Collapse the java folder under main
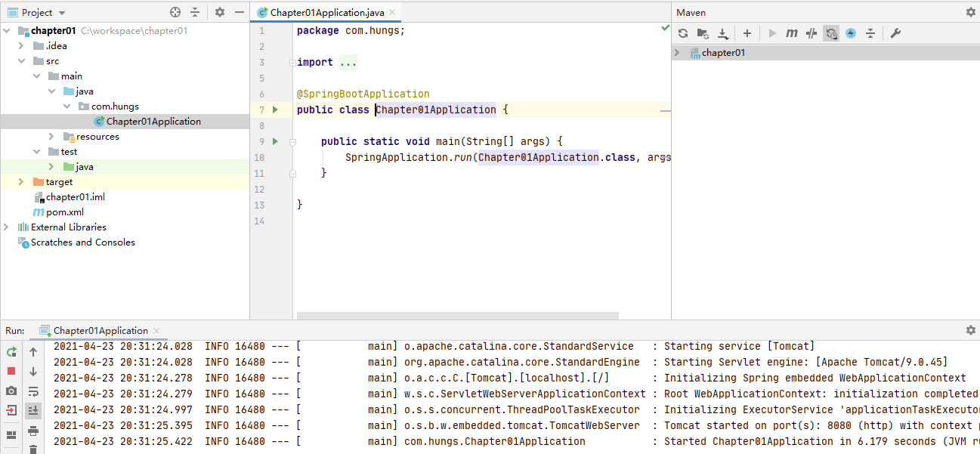The image size is (980, 454). tap(52, 91)
